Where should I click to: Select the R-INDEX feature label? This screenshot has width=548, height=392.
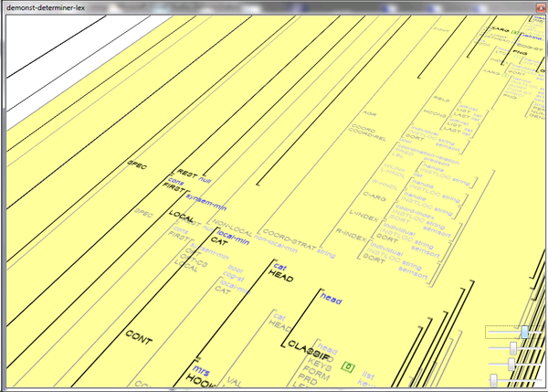pos(351,235)
